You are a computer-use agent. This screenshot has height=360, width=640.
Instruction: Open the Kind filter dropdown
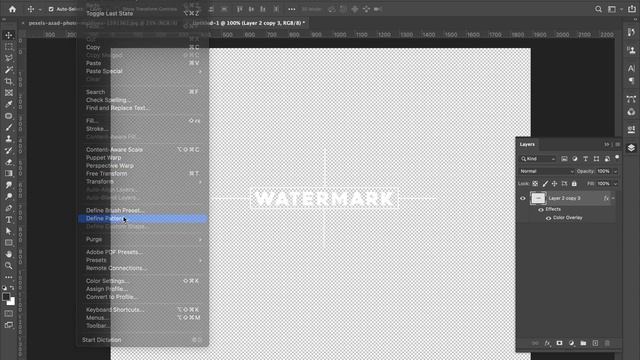point(538,159)
